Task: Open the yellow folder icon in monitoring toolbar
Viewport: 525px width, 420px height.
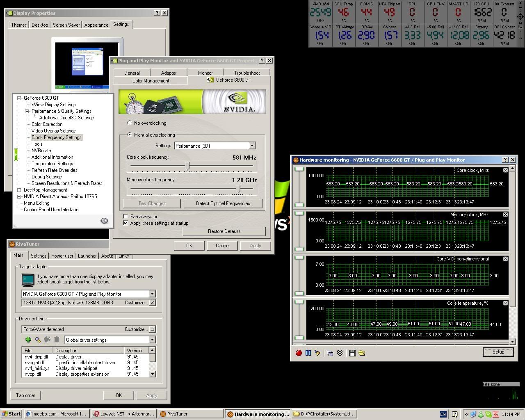Action: pos(362,353)
